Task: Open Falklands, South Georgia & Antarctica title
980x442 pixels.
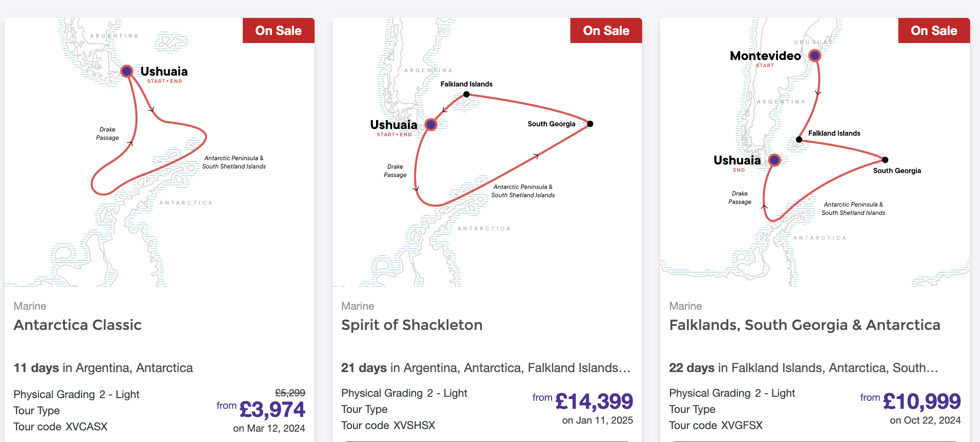Action: pos(805,325)
